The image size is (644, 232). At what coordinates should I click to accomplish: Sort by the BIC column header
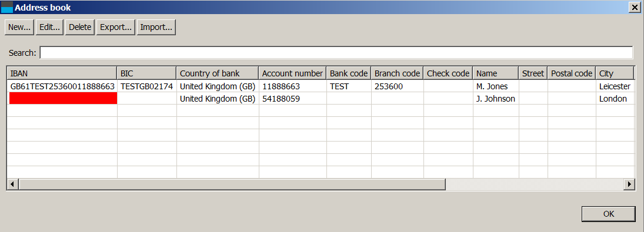(x=146, y=73)
